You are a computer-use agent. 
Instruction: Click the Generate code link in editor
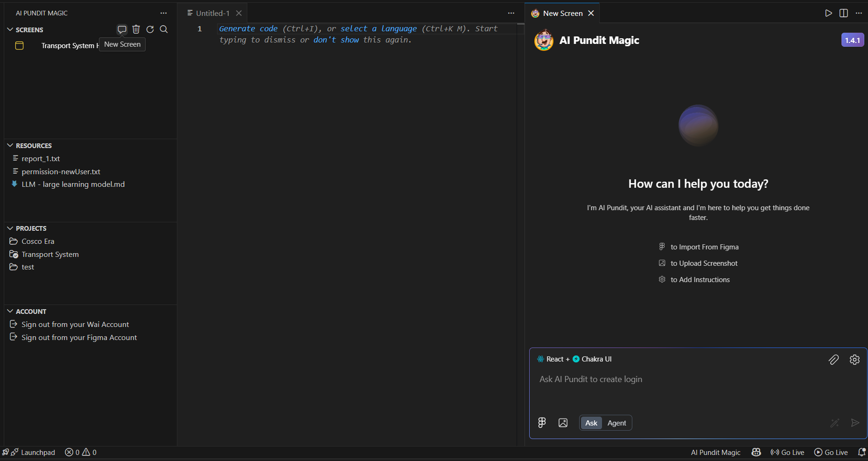coord(248,28)
